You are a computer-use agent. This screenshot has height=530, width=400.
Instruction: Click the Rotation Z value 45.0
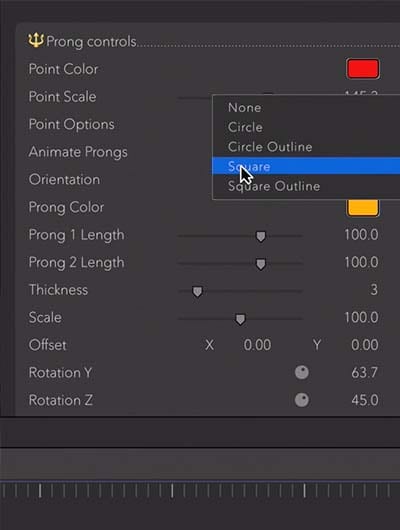point(364,400)
